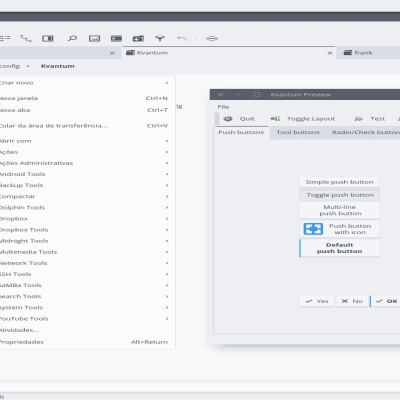400x400 pixels.
Task: Expand the Android Tools submenu arrow
Action: 167,174
